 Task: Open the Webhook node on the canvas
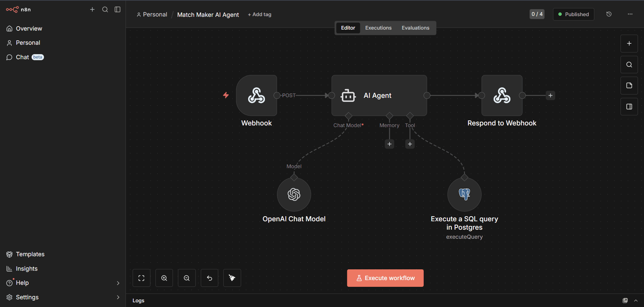tap(256, 95)
